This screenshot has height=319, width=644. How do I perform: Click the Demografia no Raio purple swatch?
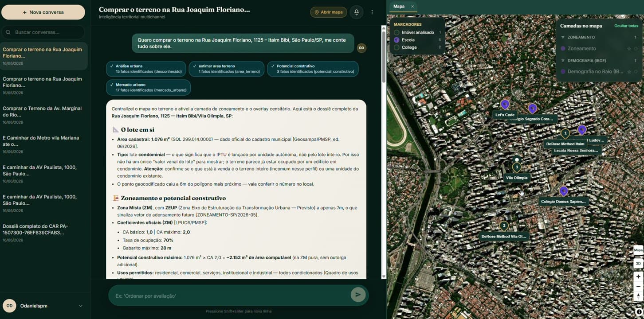(x=563, y=71)
